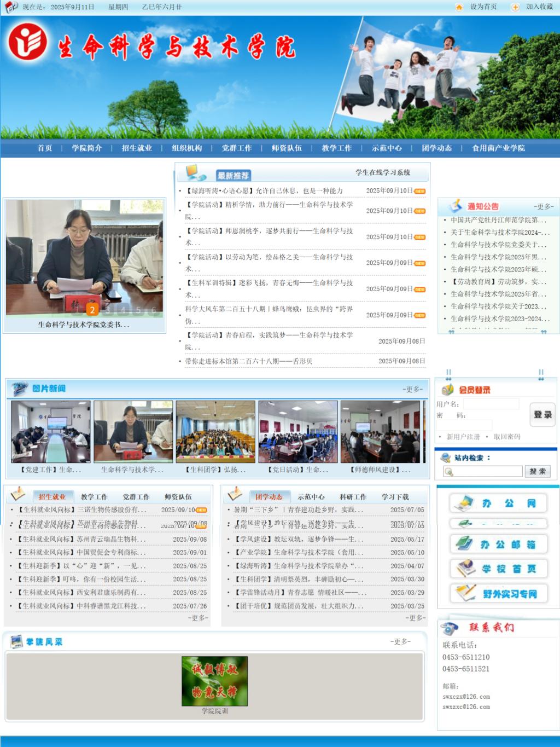Expand 更多 in the 通知公告 panel
Screen dimensions: 560x747
[544, 206]
